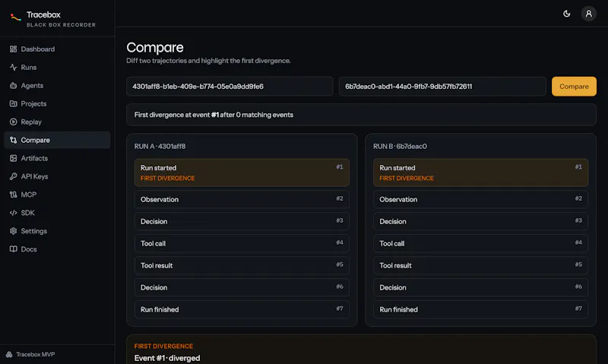608x364 pixels.
Task: Click the Dashboard grid icon
Action: (13, 49)
